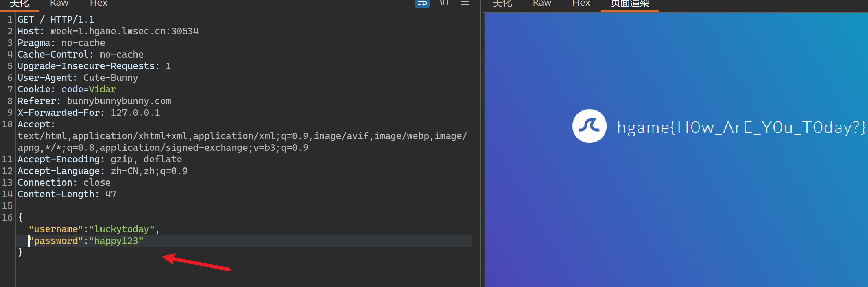Image resolution: width=868 pixels, height=287 pixels.
Task: Click the Referer value bunnybunnybunny.com
Action: click(x=119, y=101)
